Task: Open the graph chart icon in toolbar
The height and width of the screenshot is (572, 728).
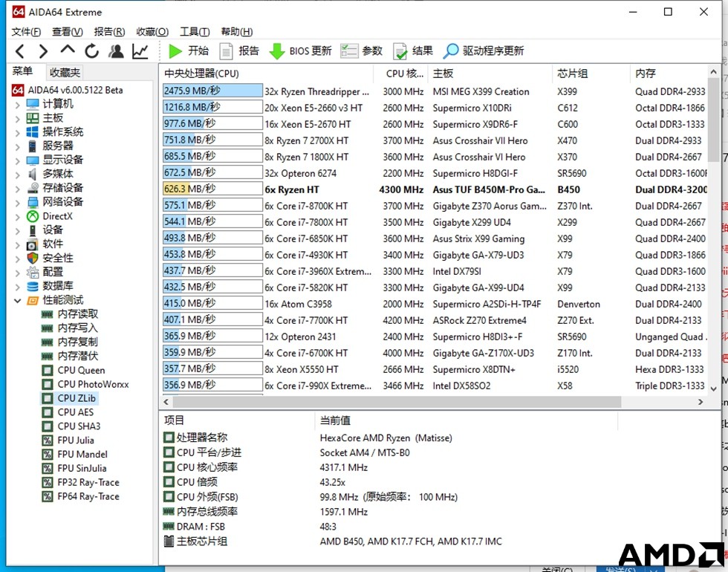Action: tap(140, 51)
